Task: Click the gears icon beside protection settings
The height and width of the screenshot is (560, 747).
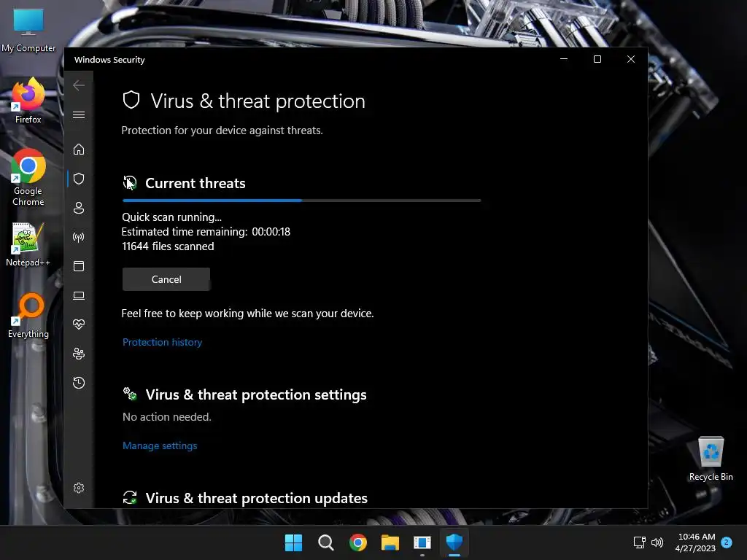Action: tap(130, 394)
